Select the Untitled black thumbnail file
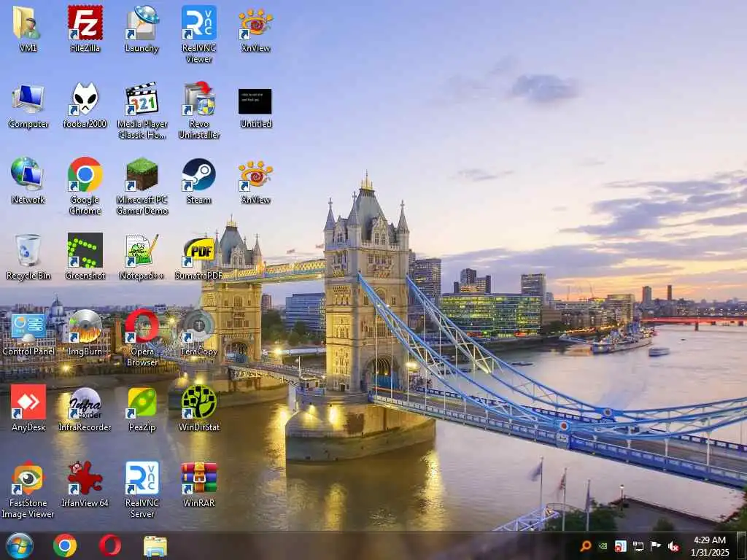 (255, 101)
